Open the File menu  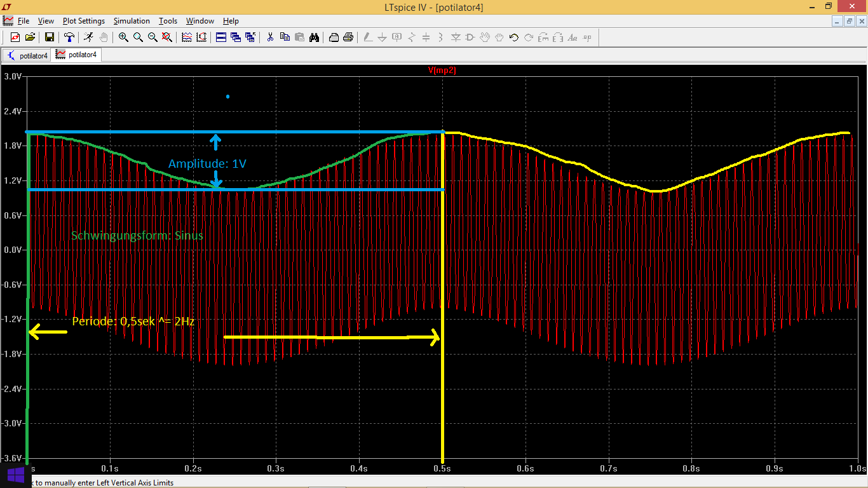click(24, 21)
